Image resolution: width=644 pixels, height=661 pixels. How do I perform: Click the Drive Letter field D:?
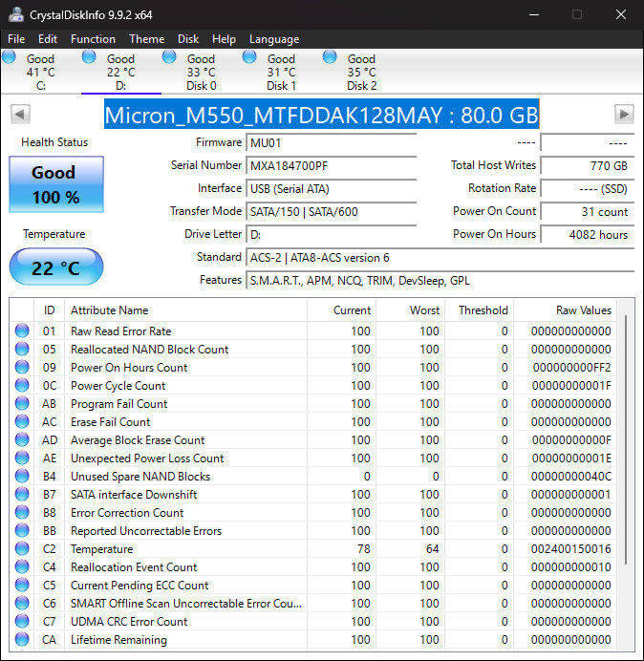pyautogui.click(x=331, y=234)
